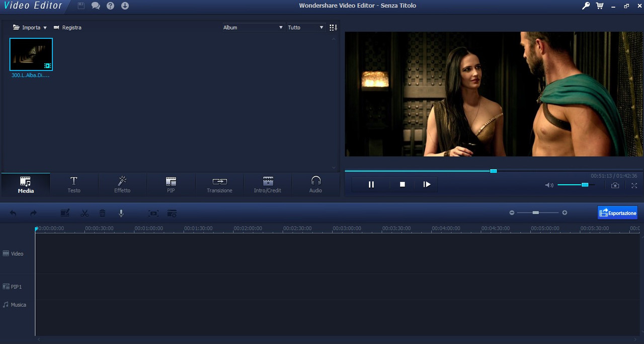Screen dimensions: 644x344
Task: Switch to the Transizione tab
Action: coord(219,184)
